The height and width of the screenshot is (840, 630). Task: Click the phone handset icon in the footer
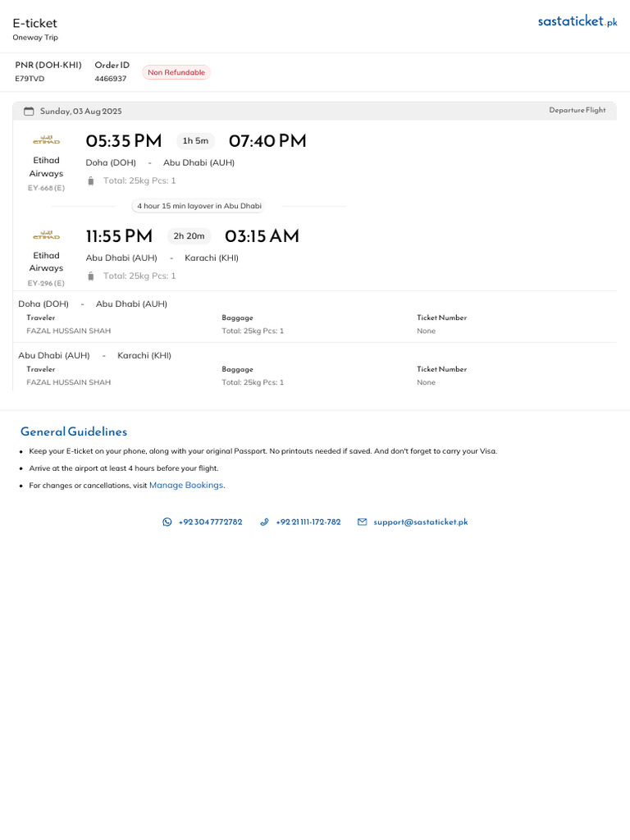[x=264, y=522]
